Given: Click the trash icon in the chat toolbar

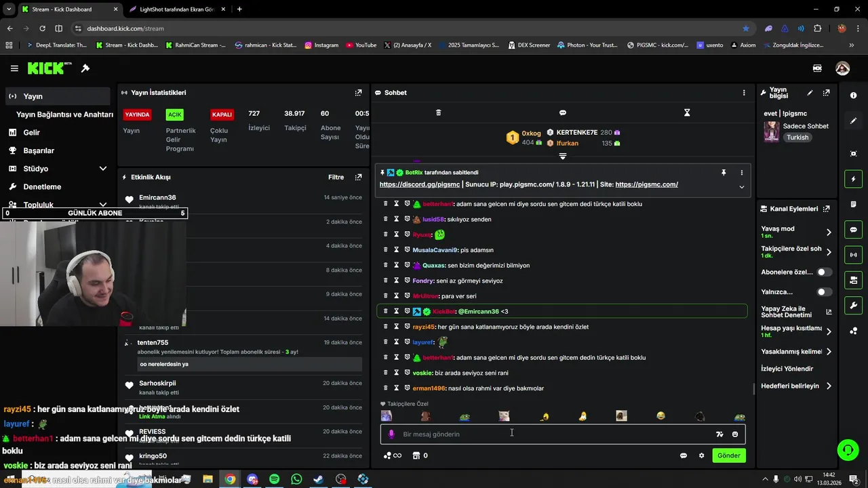Looking at the screenshot, I should 438,113.
